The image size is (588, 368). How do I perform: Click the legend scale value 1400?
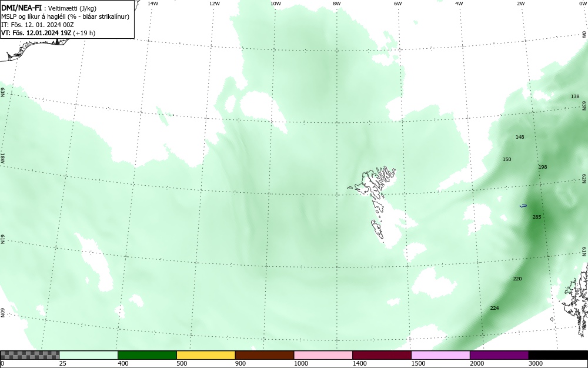359,363
